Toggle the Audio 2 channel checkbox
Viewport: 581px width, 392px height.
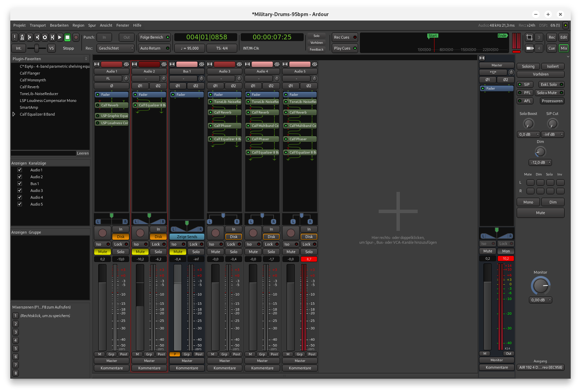tap(20, 177)
